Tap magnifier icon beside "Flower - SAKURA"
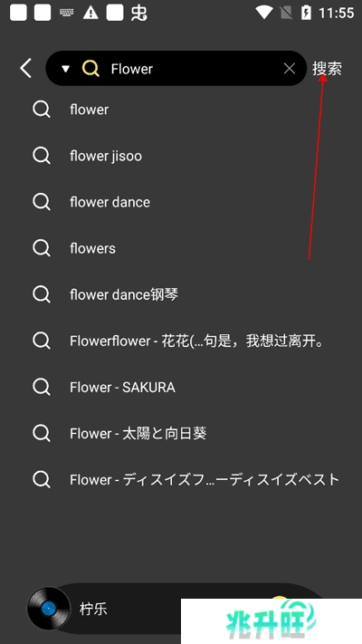 coord(42,388)
